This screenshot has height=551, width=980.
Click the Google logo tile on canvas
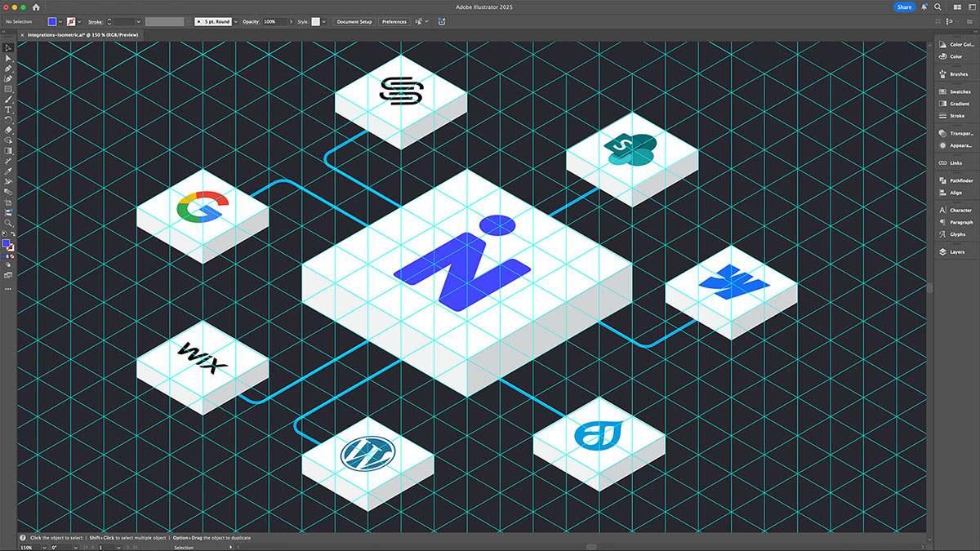click(202, 216)
